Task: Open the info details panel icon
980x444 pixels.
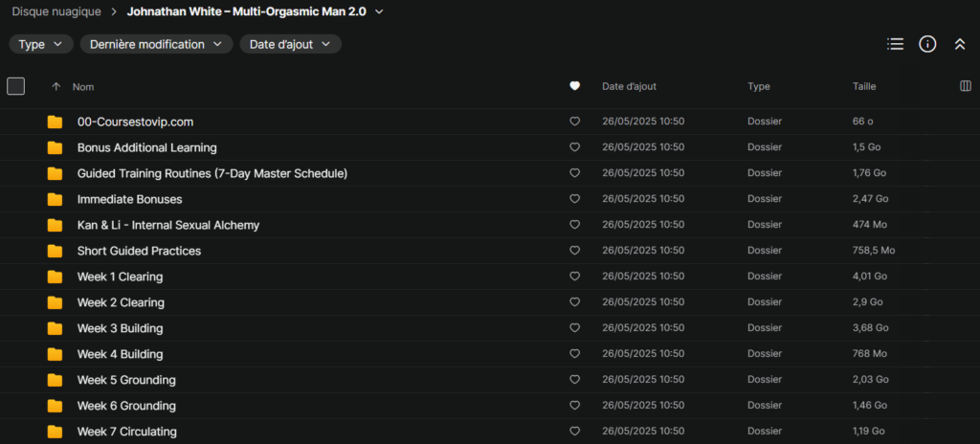Action: pyautogui.click(x=926, y=44)
